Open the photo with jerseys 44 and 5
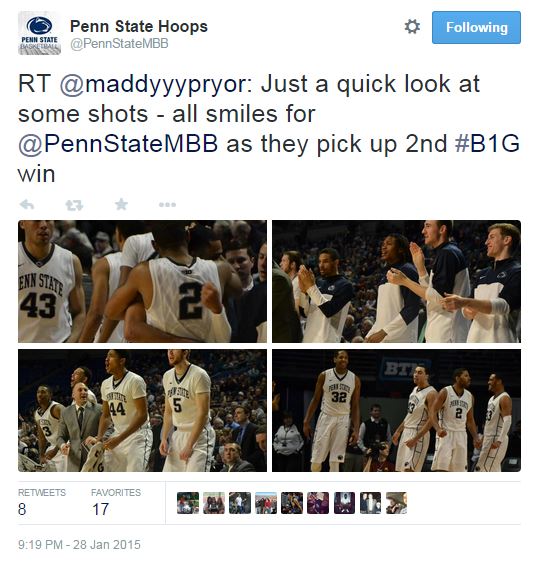545x573 pixels. pos(142,410)
